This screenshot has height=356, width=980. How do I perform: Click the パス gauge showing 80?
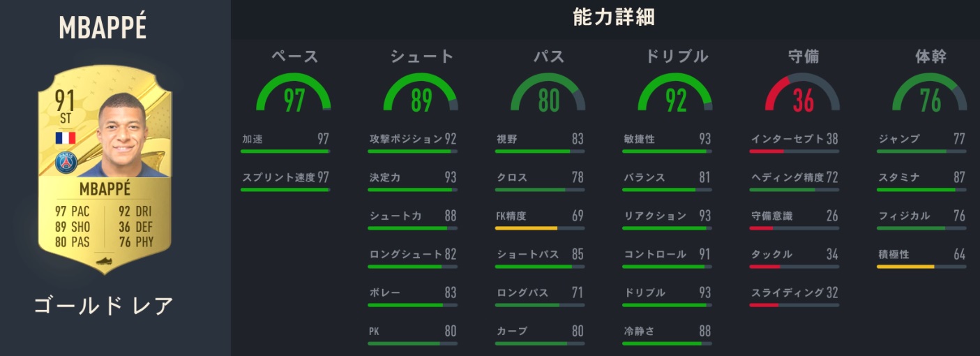tap(548, 96)
